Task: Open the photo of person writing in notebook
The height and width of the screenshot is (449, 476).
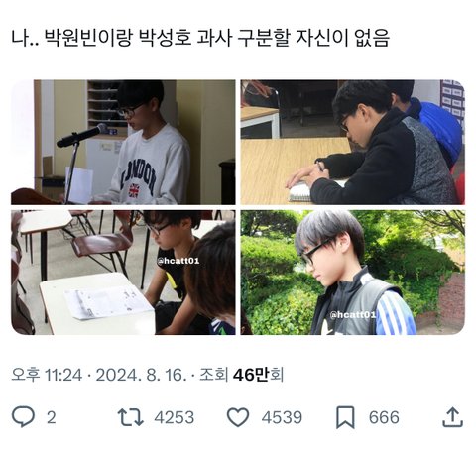Action: pyautogui.click(x=352, y=142)
